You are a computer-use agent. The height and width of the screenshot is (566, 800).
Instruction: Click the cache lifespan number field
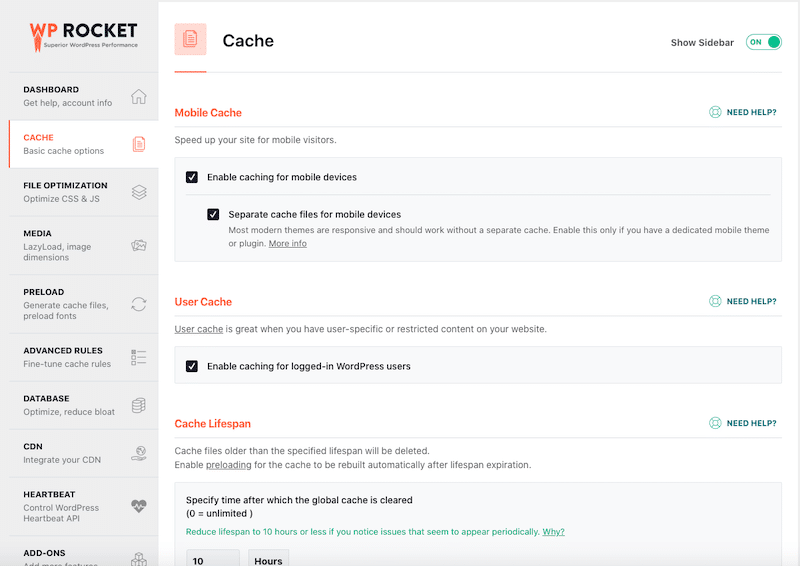(212, 559)
